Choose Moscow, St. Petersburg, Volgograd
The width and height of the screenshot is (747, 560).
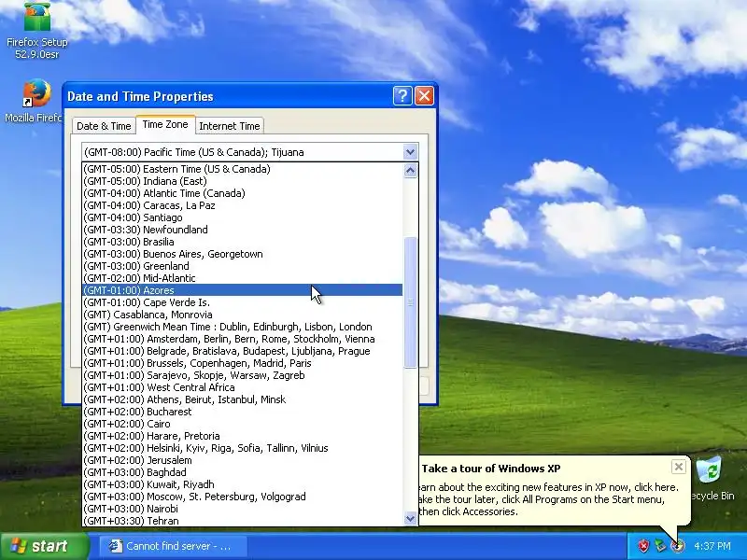pyautogui.click(x=243, y=497)
